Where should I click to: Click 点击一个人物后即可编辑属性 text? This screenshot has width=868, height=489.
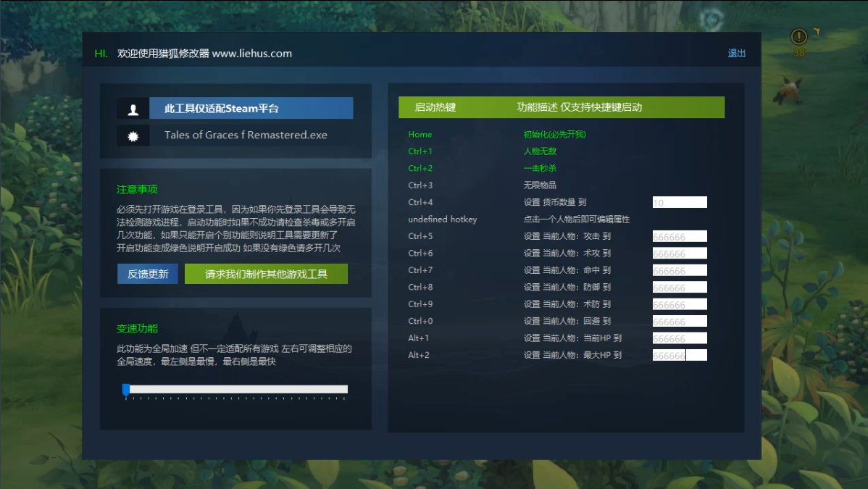pos(576,220)
